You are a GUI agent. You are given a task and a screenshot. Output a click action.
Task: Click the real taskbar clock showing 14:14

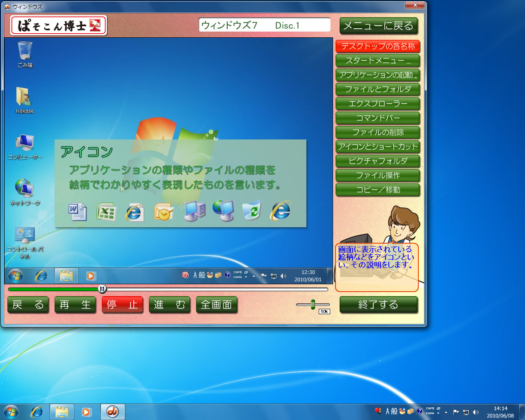point(500,412)
